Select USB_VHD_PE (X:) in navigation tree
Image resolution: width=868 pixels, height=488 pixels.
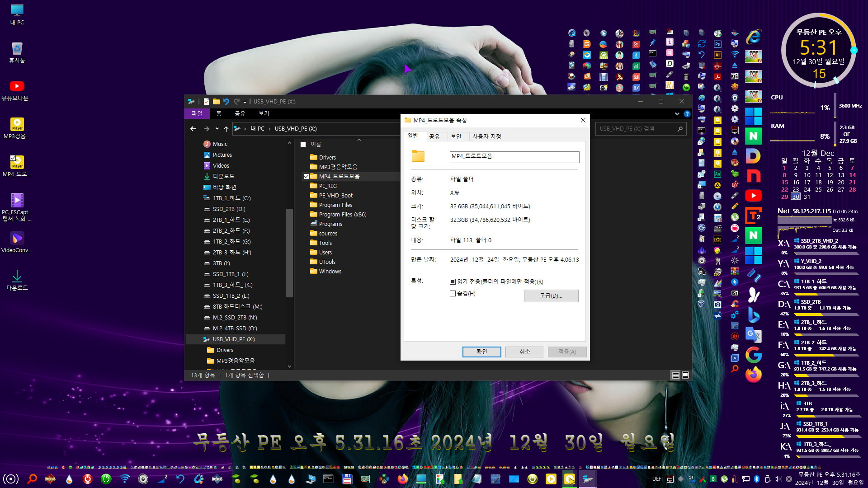coord(234,339)
